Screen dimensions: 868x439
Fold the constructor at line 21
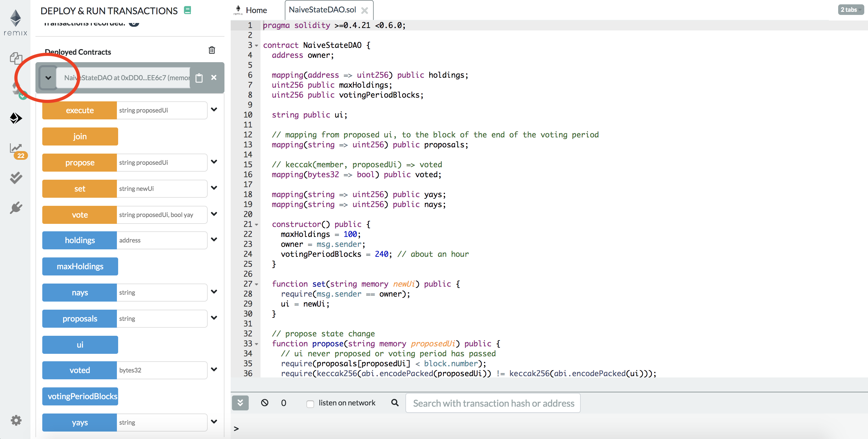[257, 224]
